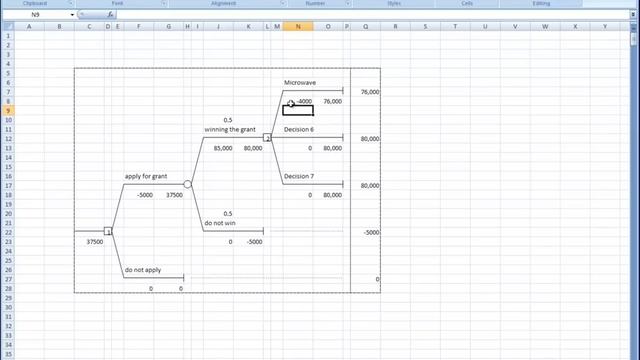Select the 80,000 value in column K
Image resolution: width=640 pixels, height=360 pixels.
[253, 148]
